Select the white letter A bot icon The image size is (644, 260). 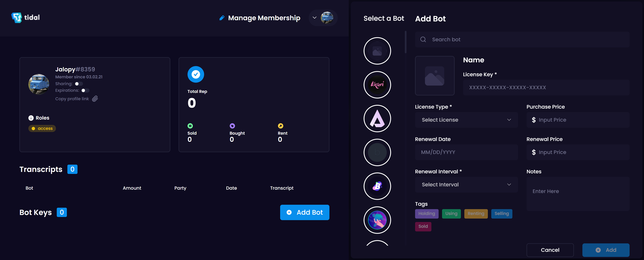click(x=377, y=119)
